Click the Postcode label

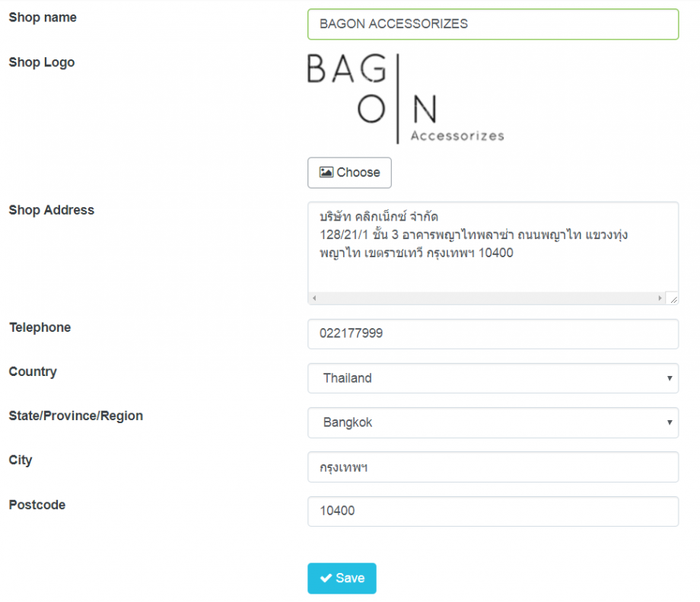[x=37, y=505]
